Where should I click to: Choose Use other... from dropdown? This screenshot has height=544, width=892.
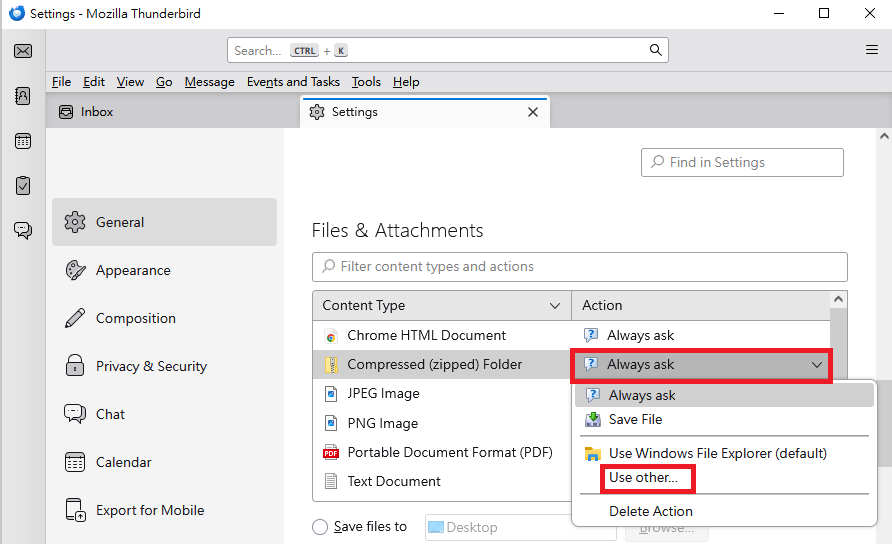point(643,478)
